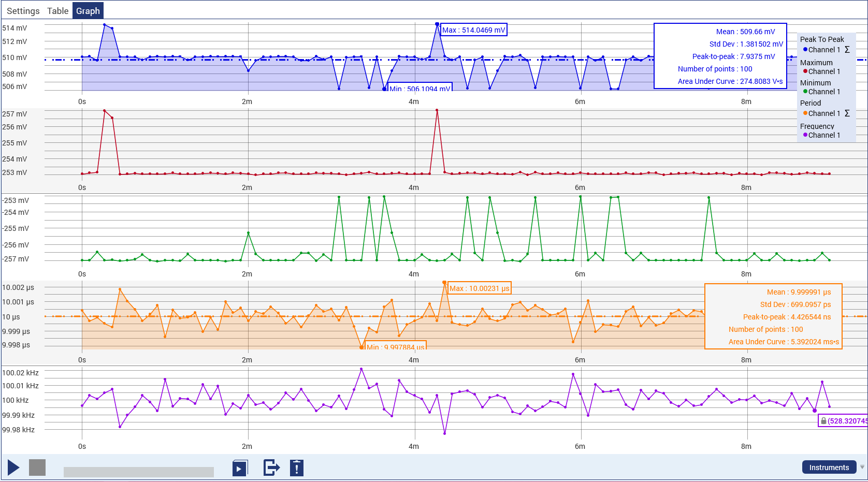Switch to the Settings tab
Screen dimensions: 868x482
pos(23,11)
